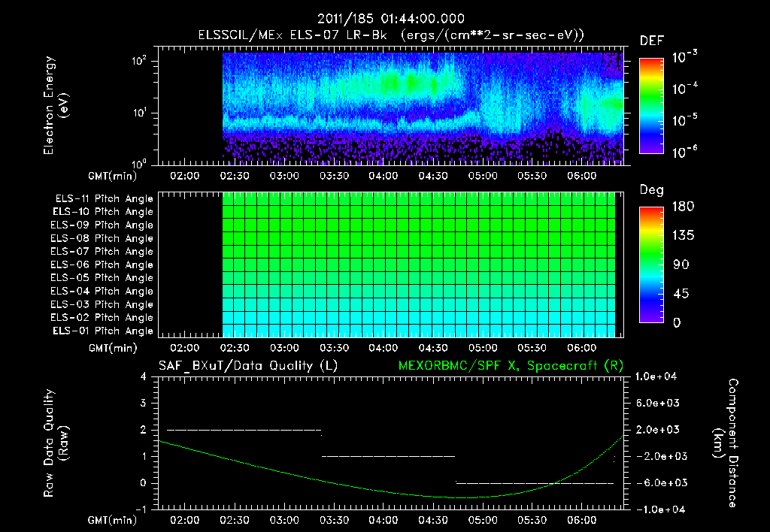Click the timestamp title 2011/185 01:44:00.000
Viewport: 770px width, 532px height.
(391, 19)
